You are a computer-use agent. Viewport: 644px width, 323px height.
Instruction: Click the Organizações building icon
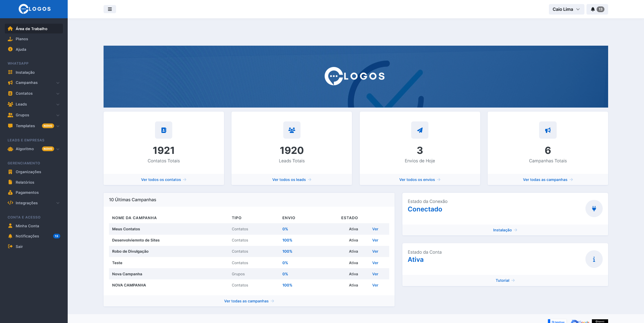[10, 172]
